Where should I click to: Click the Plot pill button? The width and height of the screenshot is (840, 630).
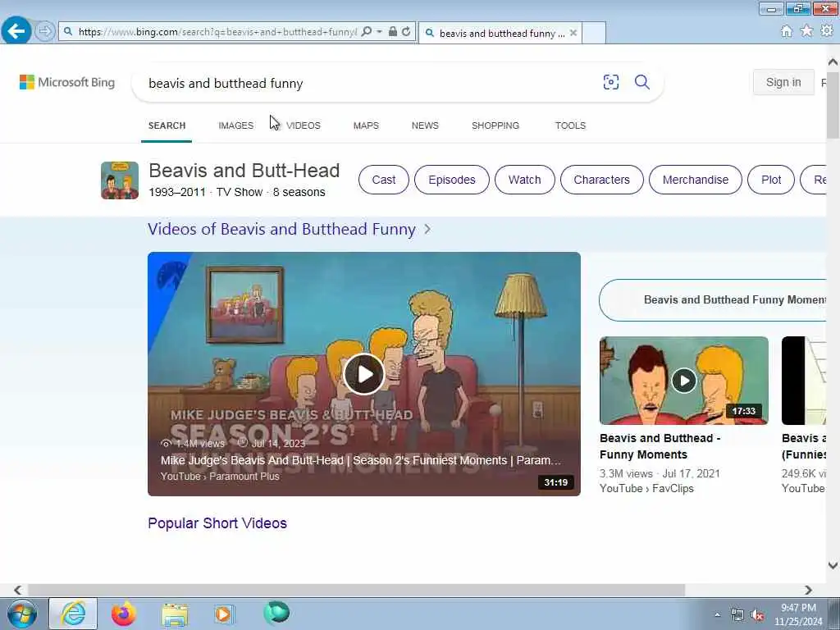click(x=771, y=180)
